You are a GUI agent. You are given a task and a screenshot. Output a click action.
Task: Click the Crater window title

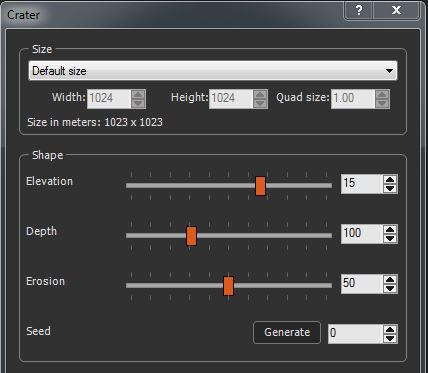23,15
